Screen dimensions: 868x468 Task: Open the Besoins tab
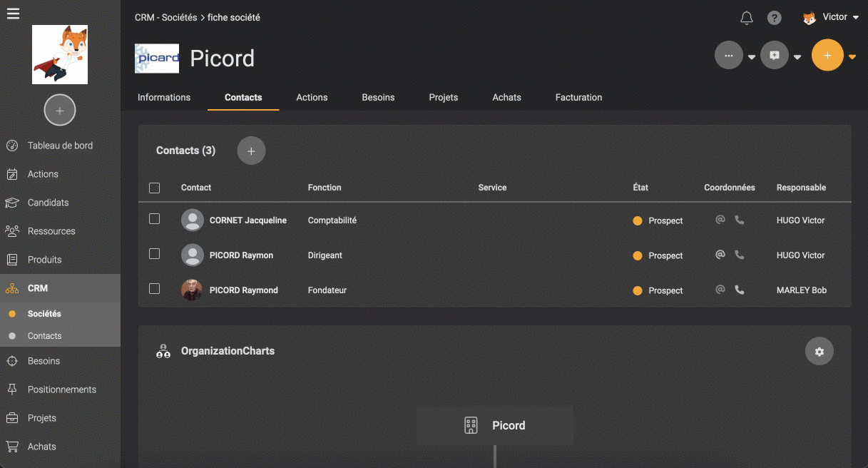tap(378, 98)
